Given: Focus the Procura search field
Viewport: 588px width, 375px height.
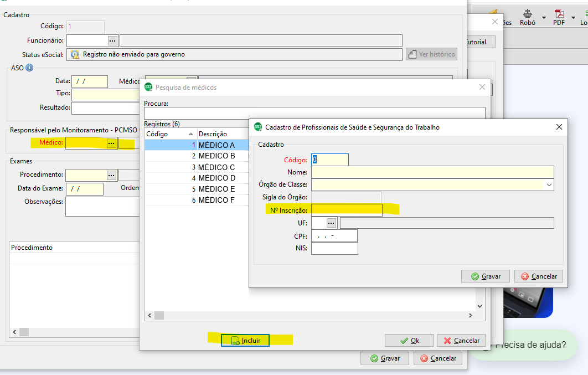Looking at the screenshot, I should pos(314,113).
